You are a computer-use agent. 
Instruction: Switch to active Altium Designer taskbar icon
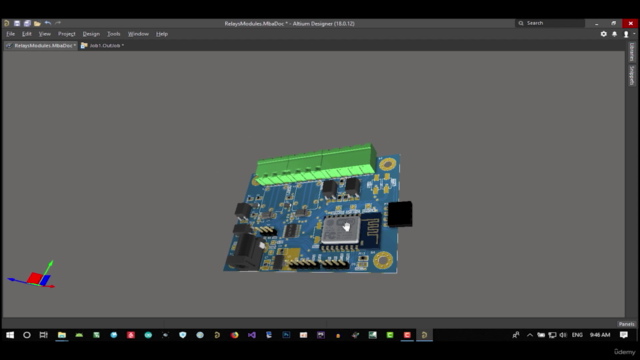pyautogui.click(x=424, y=335)
